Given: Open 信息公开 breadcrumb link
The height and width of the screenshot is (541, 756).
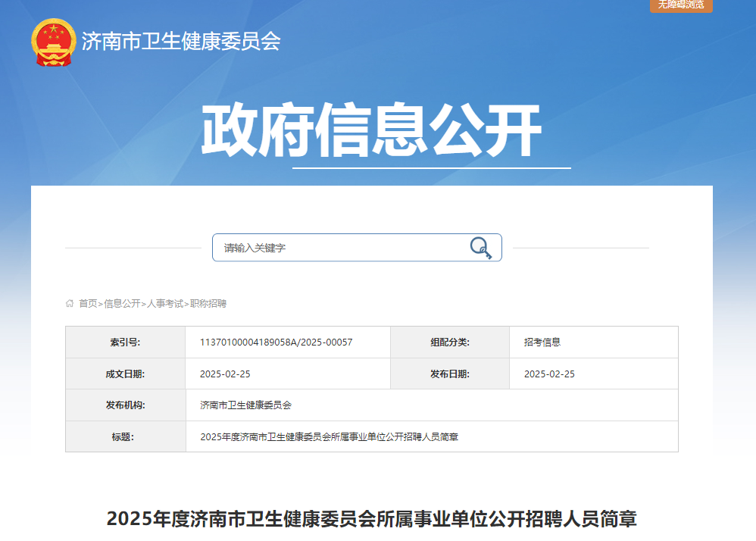Looking at the screenshot, I should click(122, 304).
